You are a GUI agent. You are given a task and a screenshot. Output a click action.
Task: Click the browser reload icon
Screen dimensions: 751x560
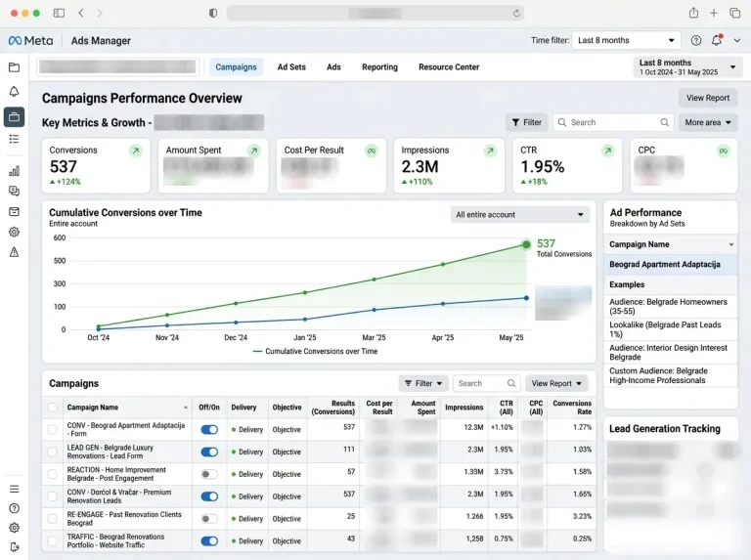coord(516,14)
